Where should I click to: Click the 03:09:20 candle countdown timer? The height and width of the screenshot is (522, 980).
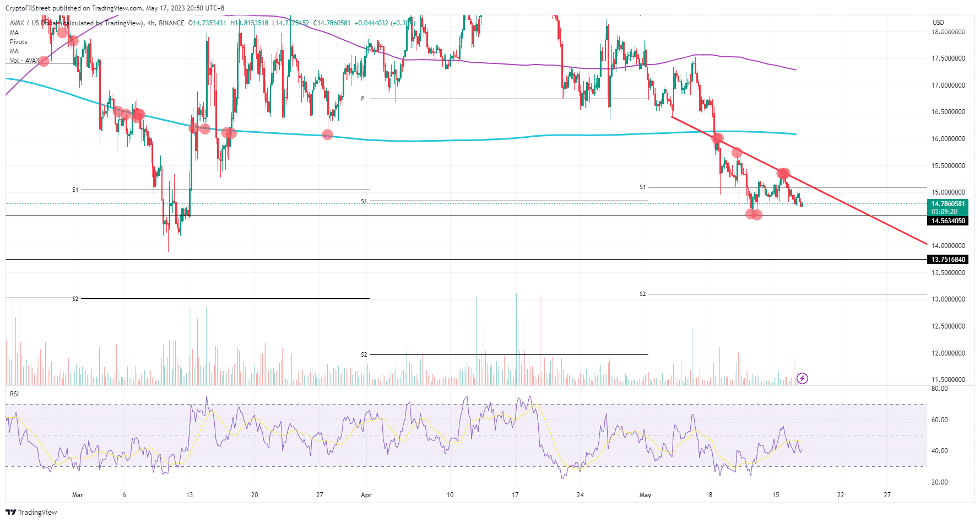(x=944, y=212)
